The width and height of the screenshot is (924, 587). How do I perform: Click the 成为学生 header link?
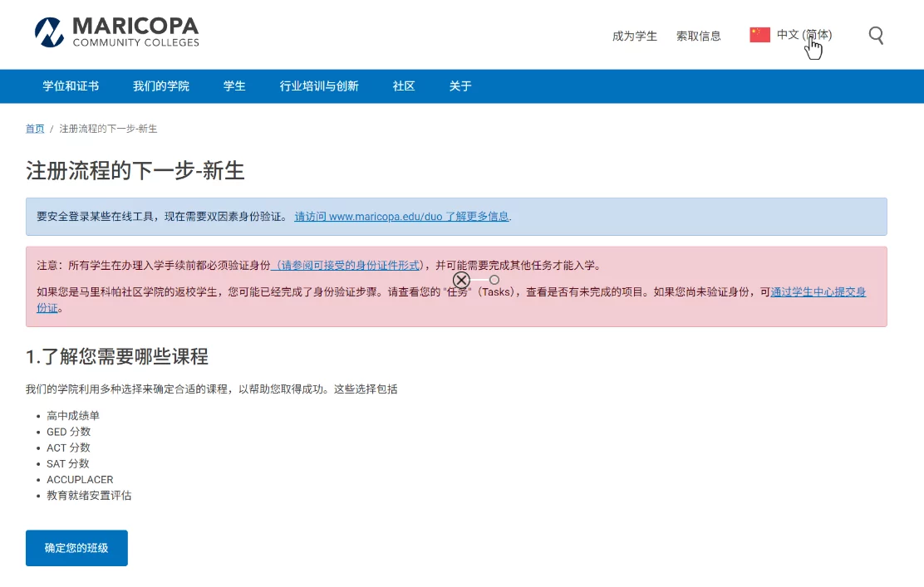(x=635, y=36)
